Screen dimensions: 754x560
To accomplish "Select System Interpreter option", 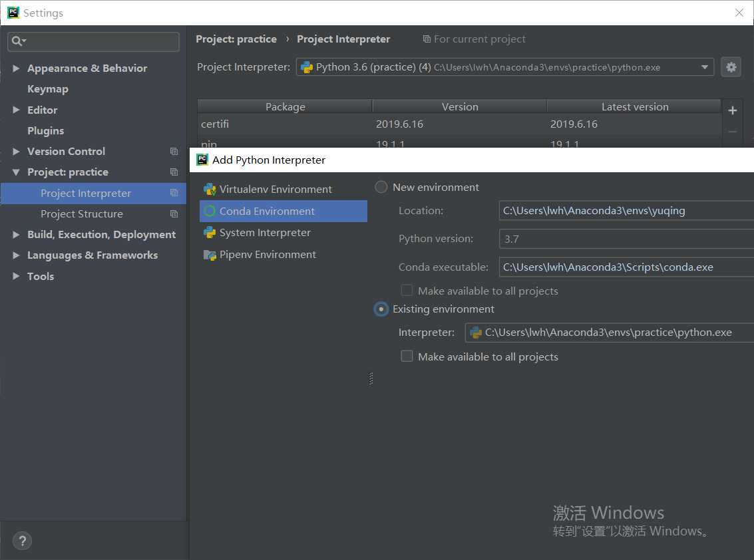I will pyautogui.click(x=283, y=233).
